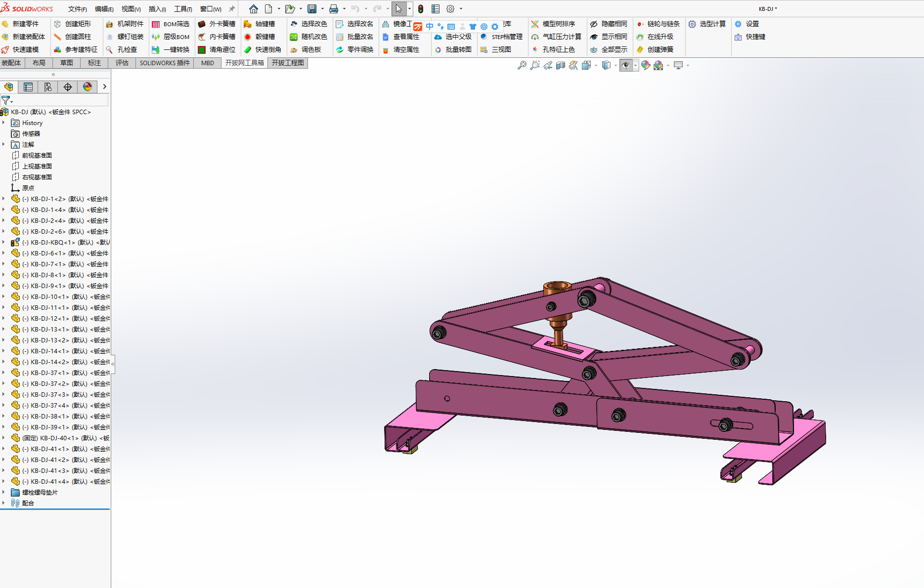Apply the 快速倒角 quick chamfer tool
924x588 pixels.
coord(263,49)
